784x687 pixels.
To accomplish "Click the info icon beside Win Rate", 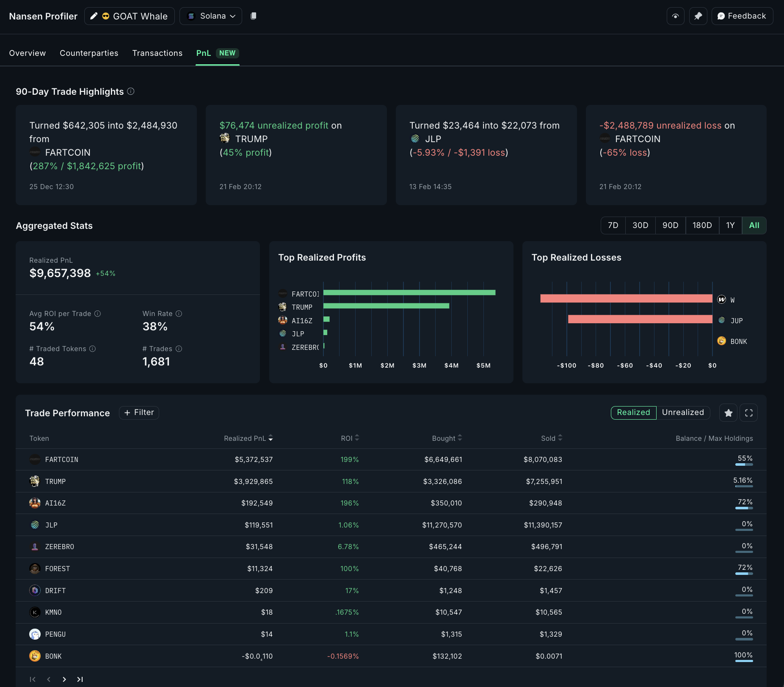I will click(178, 313).
